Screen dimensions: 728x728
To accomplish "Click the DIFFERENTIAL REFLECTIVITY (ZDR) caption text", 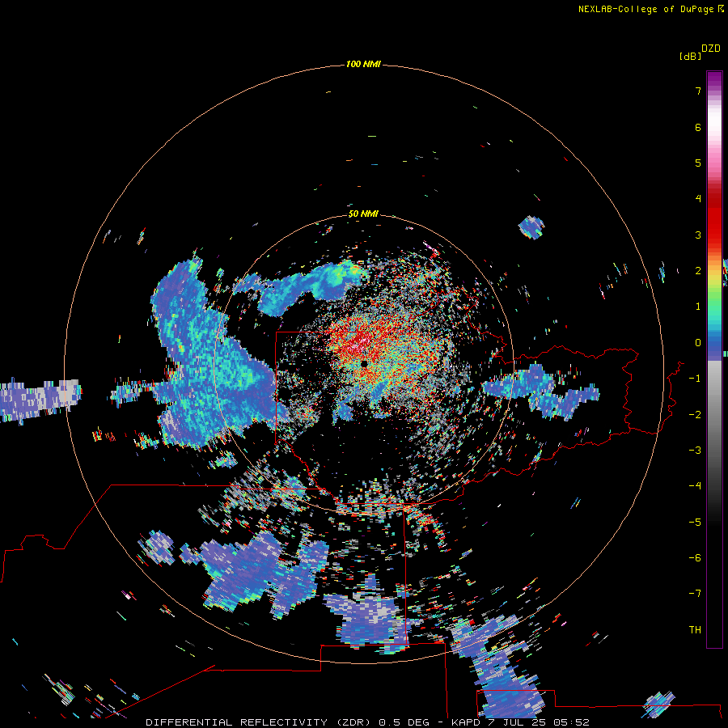I will click(259, 722).
